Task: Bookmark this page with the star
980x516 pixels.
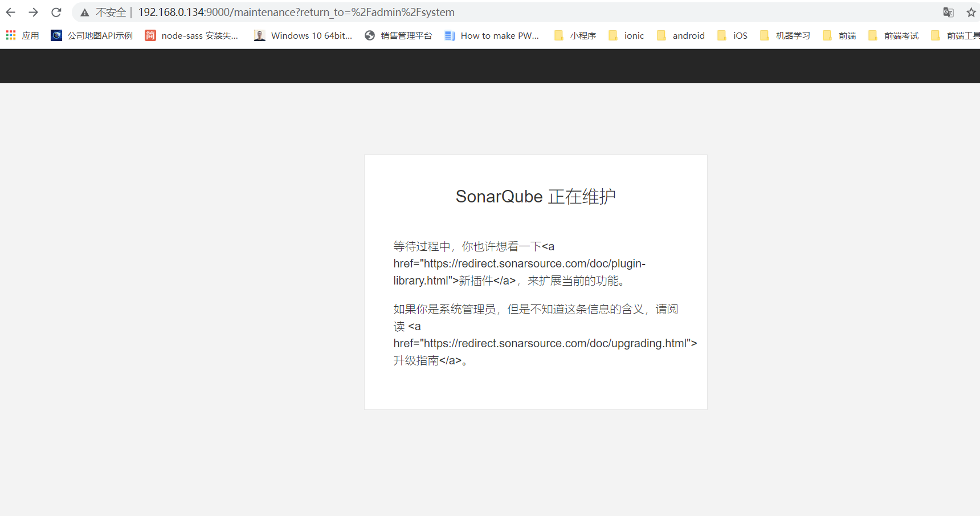Action: pos(971,12)
